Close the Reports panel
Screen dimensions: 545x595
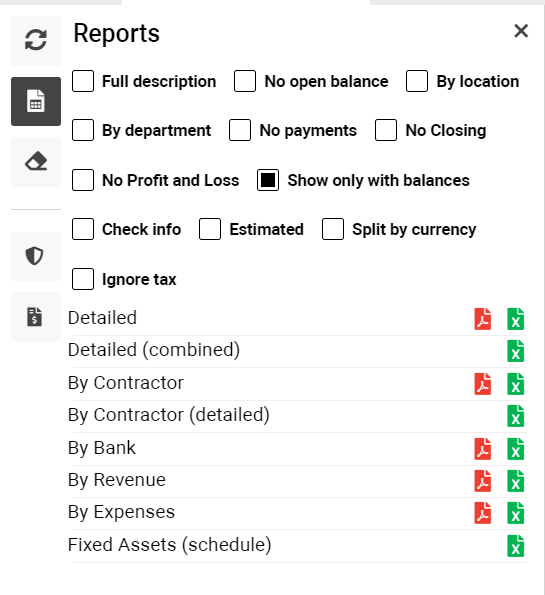click(x=521, y=31)
